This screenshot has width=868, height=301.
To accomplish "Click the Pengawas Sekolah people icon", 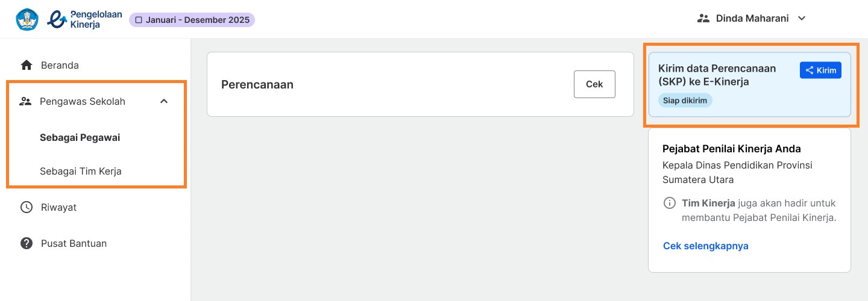I will (25, 101).
